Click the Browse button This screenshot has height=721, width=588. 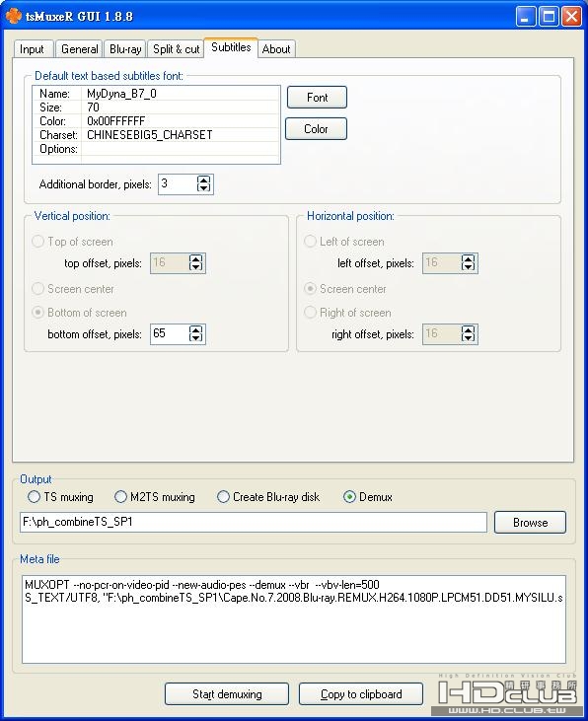pos(530,523)
